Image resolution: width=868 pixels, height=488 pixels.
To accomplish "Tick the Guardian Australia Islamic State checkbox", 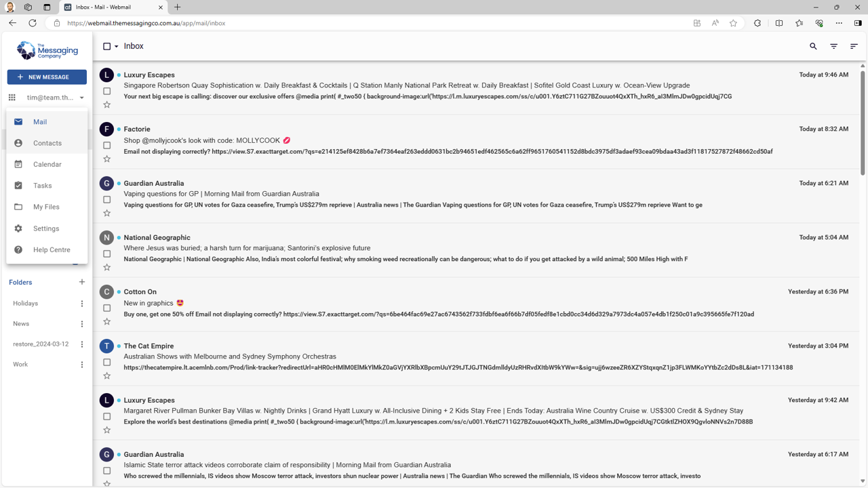I will click(x=106, y=470).
